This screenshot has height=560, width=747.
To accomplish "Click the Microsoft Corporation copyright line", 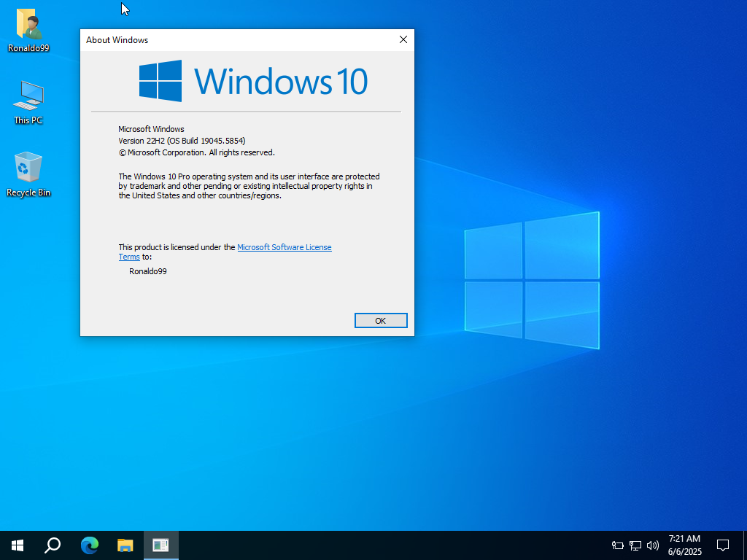I will pyautogui.click(x=197, y=152).
